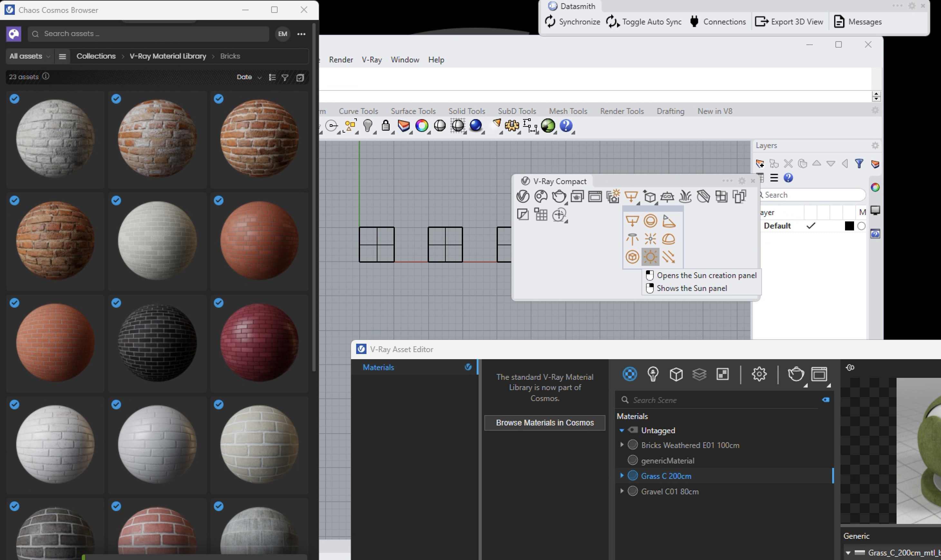Screen dimensions: 941x560
Task: Click the Cosmos categories hamburger icon
Action: (63, 56)
